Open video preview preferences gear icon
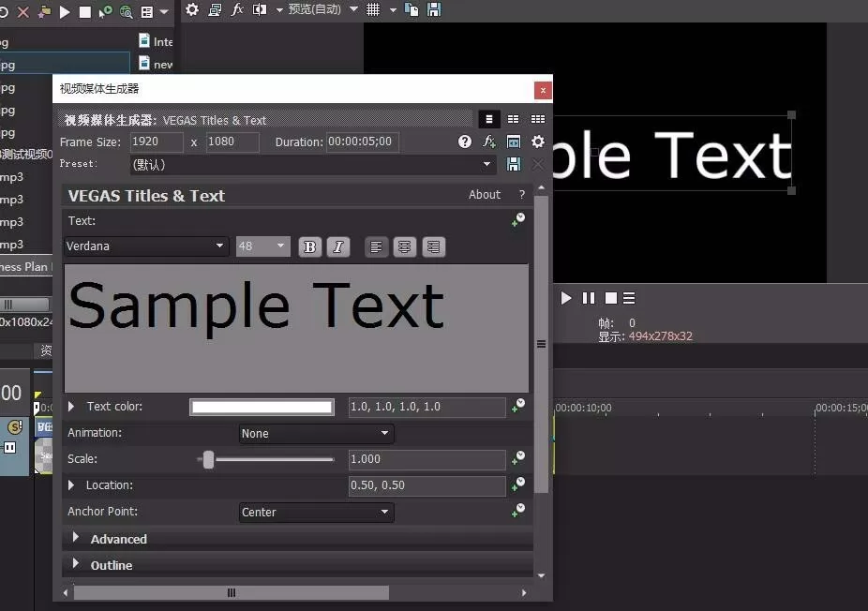Screen dimensions: 868x611 click(192, 9)
